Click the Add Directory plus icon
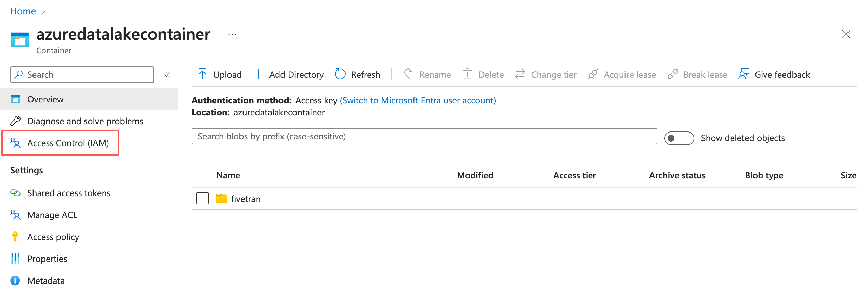The height and width of the screenshot is (302, 868). pos(258,74)
